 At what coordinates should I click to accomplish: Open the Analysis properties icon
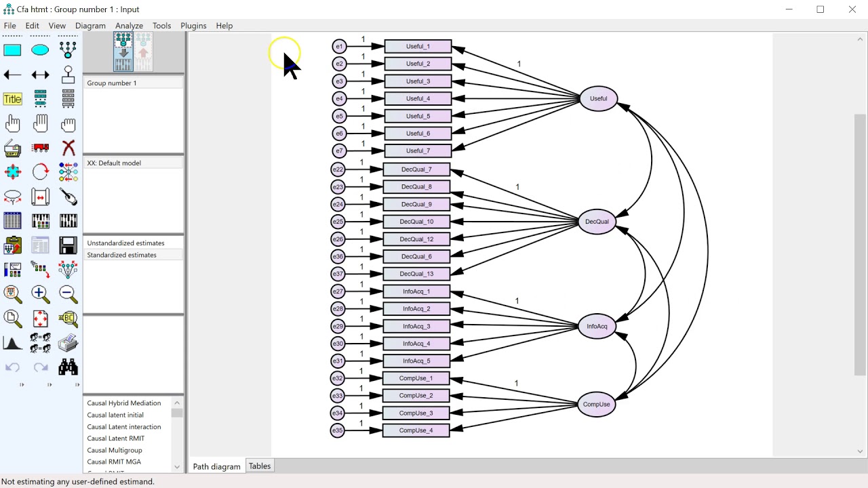click(x=40, y=221)
